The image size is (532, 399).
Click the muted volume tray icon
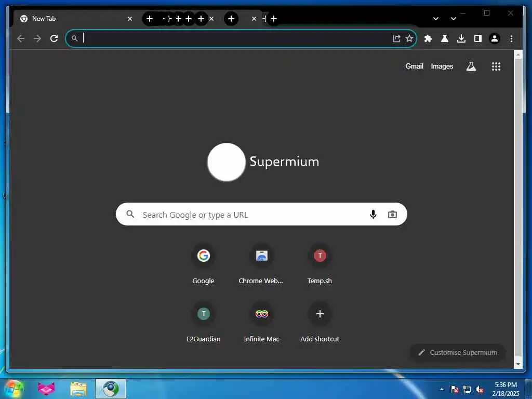tap(480, 389)
